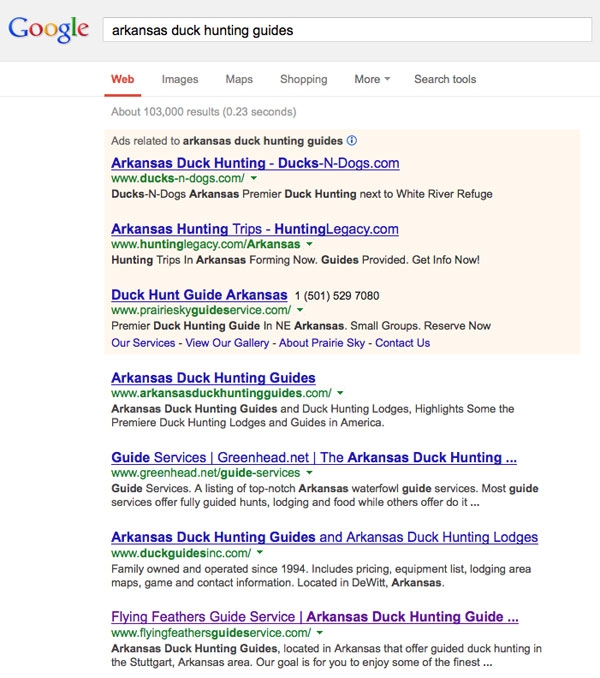The height and width of the screenshot is (678, 600).
Task: Click About Prairie Sky sitelink
Action: click(322, 343)
